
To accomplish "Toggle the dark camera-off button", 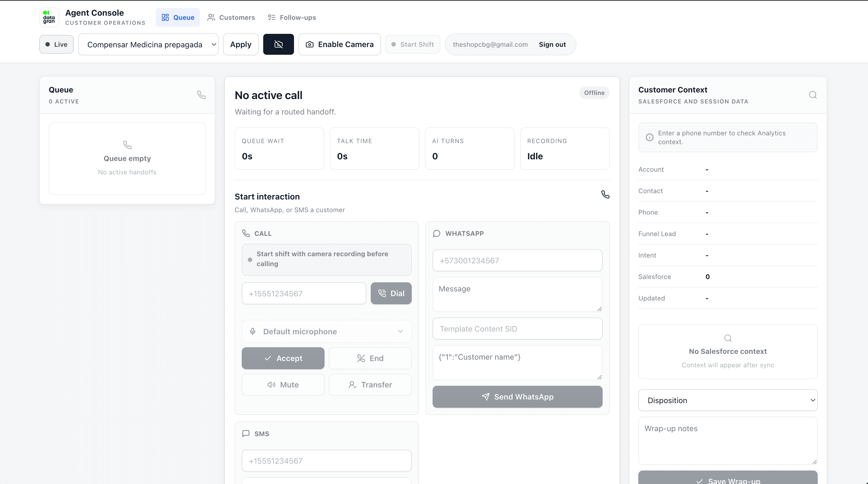I will pyautogui.click(x=278, y=44).
